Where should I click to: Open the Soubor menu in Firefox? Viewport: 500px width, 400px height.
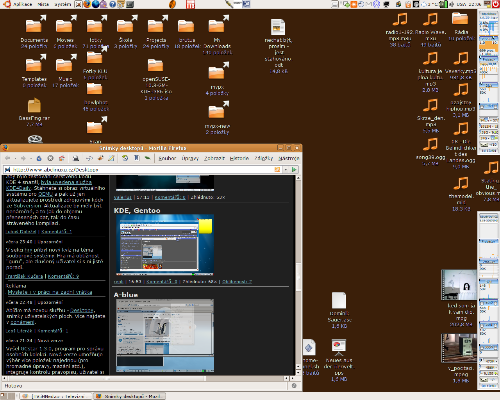167,158
